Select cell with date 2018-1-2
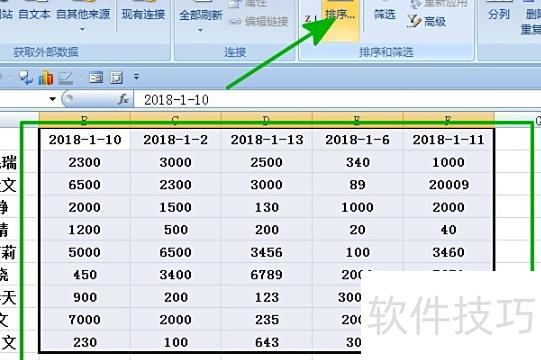The image size is (541, 360). tap(176, 140)
